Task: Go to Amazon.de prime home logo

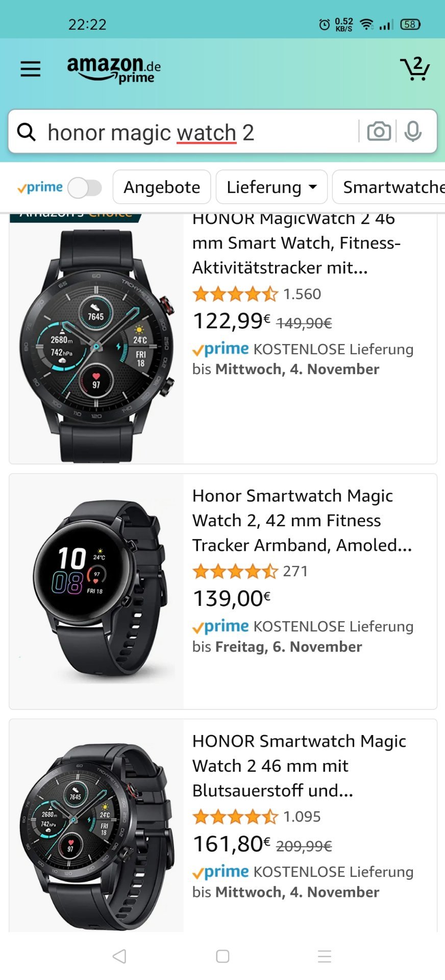Action: point(114,69)
